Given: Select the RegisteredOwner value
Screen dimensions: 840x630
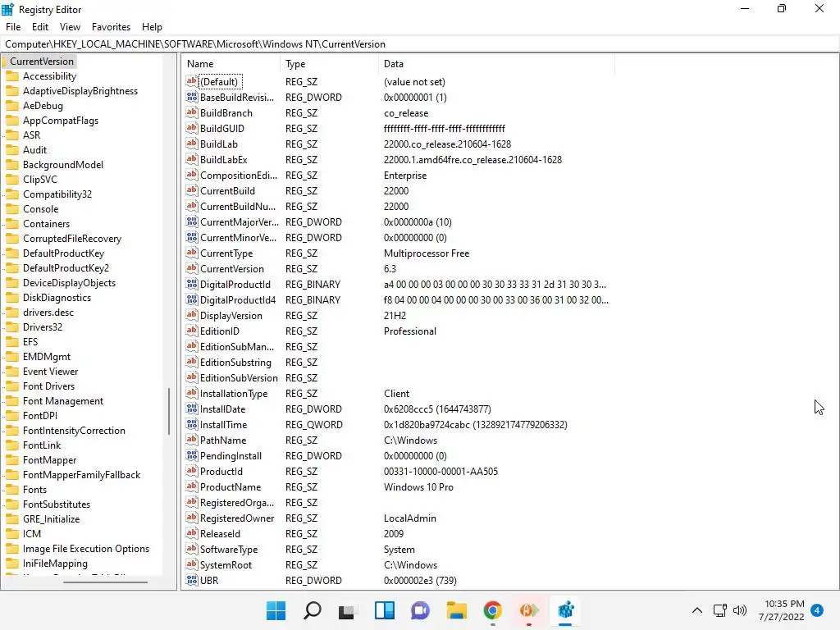Looking at the screenshot, I should pos(237,518).
